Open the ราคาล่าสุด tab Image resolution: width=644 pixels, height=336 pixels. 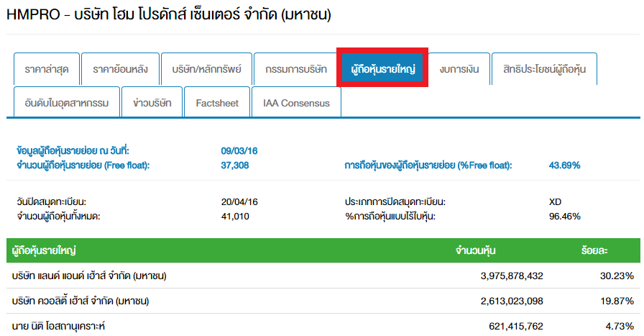pyautogui.click(x=46, y=69)
